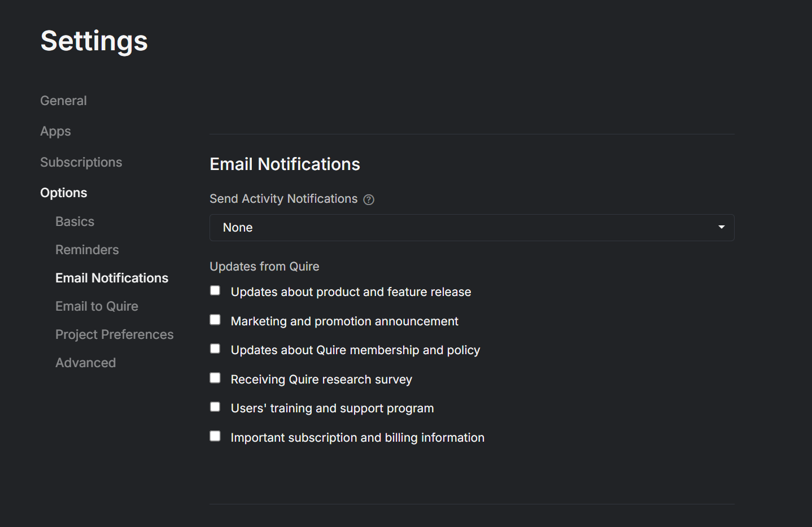Check Marketing and promotion announcement
Image resolution: width=812 pixels, height=527 pixels.
(x=215, y=320)
